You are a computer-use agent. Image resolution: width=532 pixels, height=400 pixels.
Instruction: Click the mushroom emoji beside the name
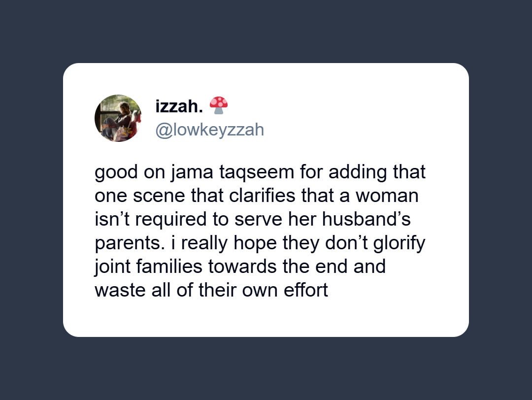[x=219, y=104]
